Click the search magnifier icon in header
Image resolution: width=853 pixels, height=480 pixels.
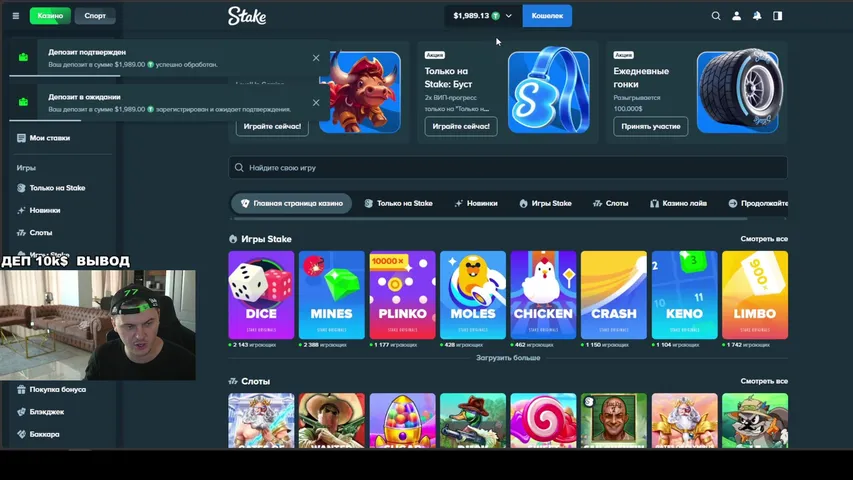(716, 16)
